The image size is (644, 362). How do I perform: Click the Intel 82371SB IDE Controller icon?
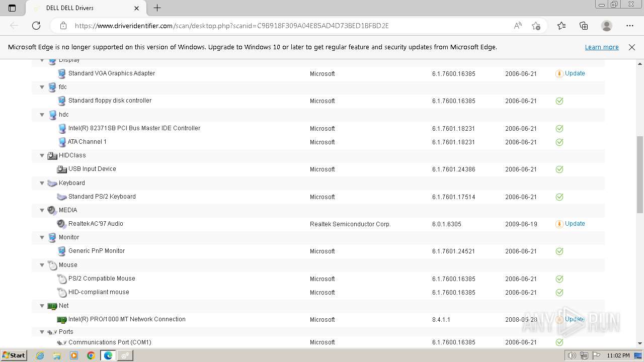(62, 128)
